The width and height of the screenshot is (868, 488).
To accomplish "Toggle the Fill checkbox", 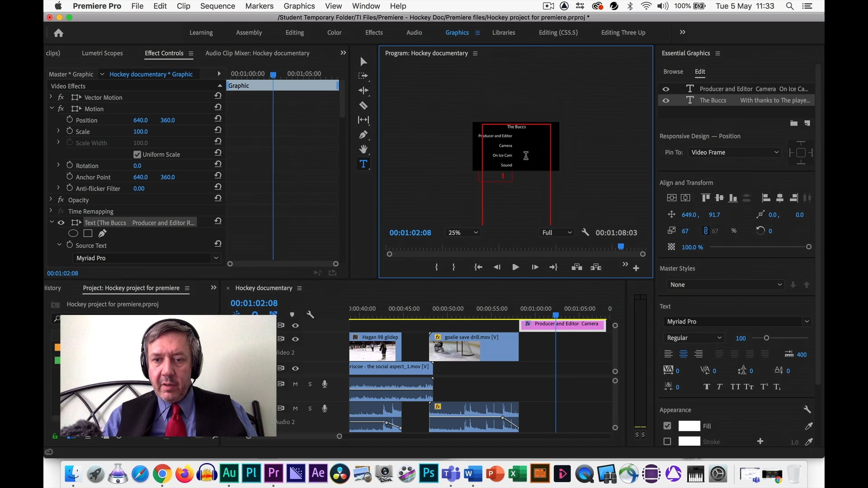I will (667, 426).
